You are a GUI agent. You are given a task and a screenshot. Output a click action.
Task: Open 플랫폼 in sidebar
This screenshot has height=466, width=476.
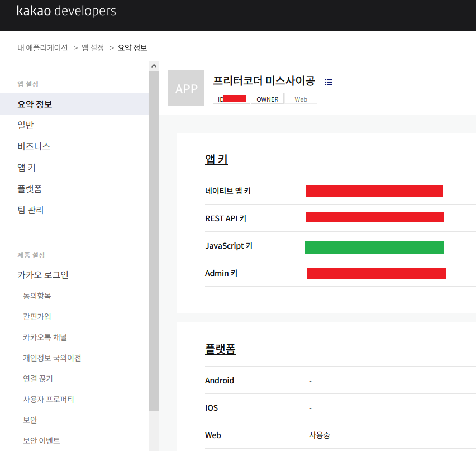(30, 189)
